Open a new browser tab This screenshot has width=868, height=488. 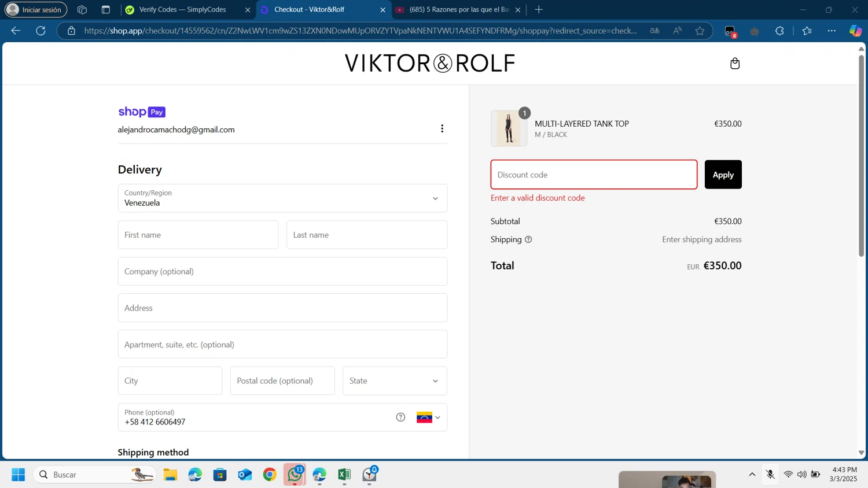(x=539, y=10)
